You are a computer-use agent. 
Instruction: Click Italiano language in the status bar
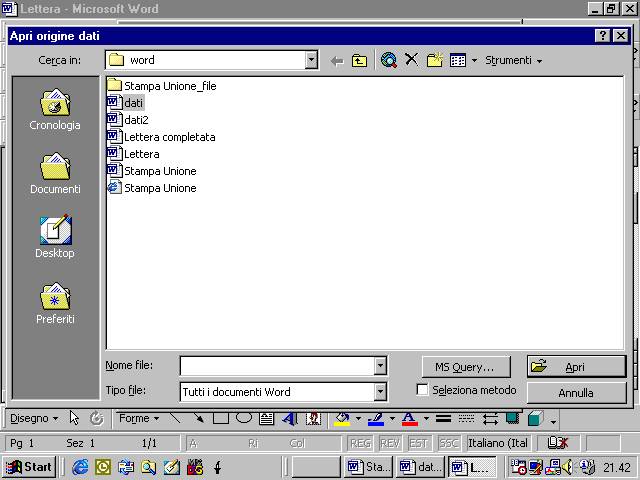[498, 443]
